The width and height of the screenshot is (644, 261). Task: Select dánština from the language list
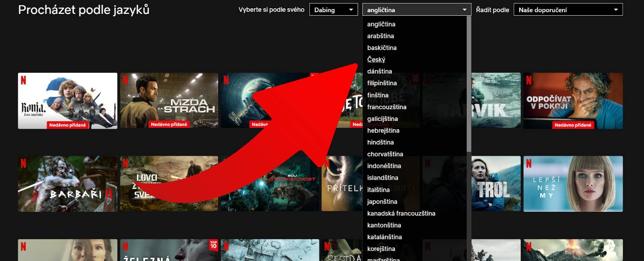[380, 71]
